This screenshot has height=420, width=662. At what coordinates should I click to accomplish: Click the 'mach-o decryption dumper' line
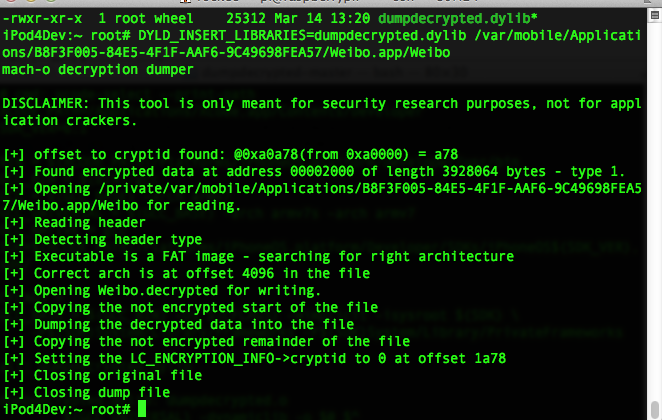point(98,70)
